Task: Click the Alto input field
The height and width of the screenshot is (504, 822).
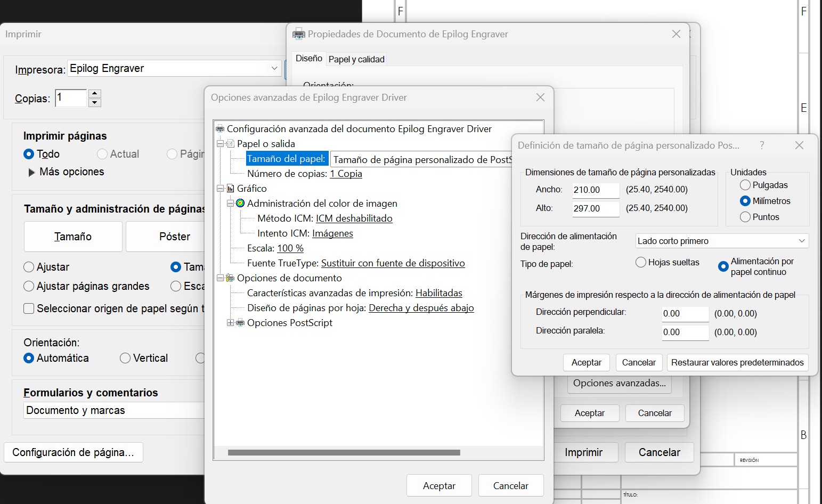Action: [596, 208]
